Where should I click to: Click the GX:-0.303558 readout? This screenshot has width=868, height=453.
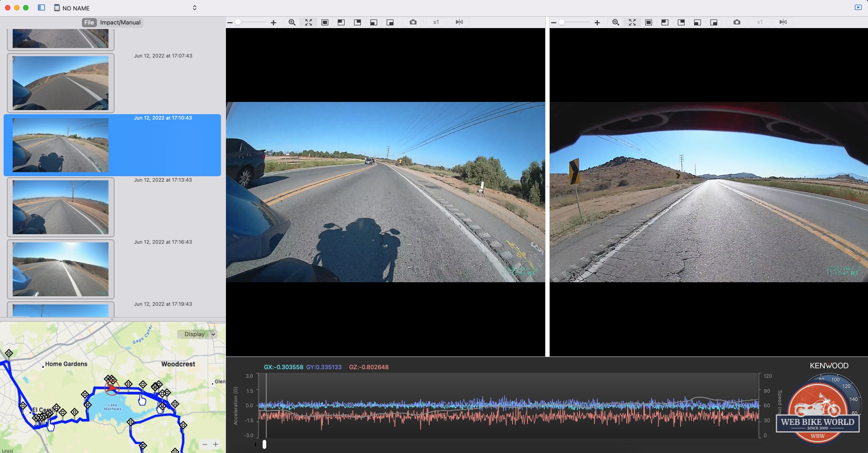(283, 367)
